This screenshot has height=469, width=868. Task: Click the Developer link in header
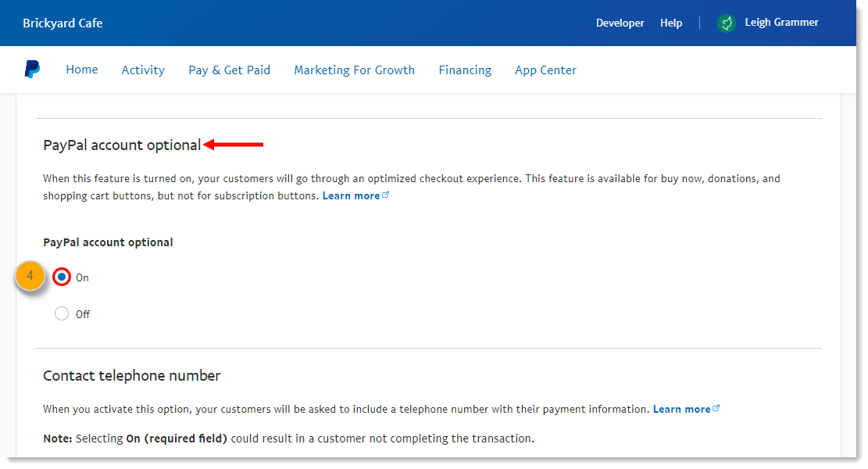pos(620,23)
